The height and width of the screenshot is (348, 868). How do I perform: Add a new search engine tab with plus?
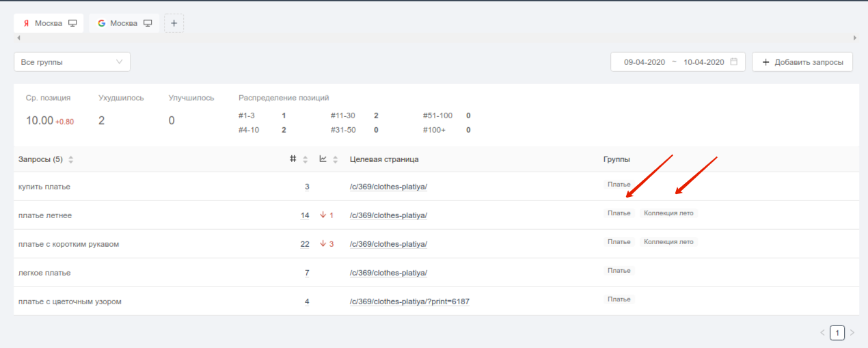(174, 23)
